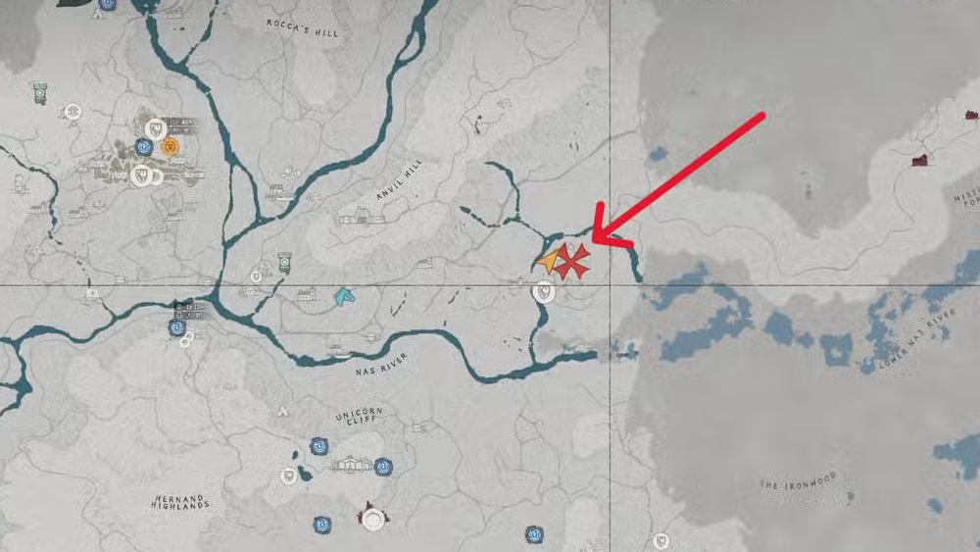
Task: Select the Hernand Highlands region label
Action: pos(180,501)
